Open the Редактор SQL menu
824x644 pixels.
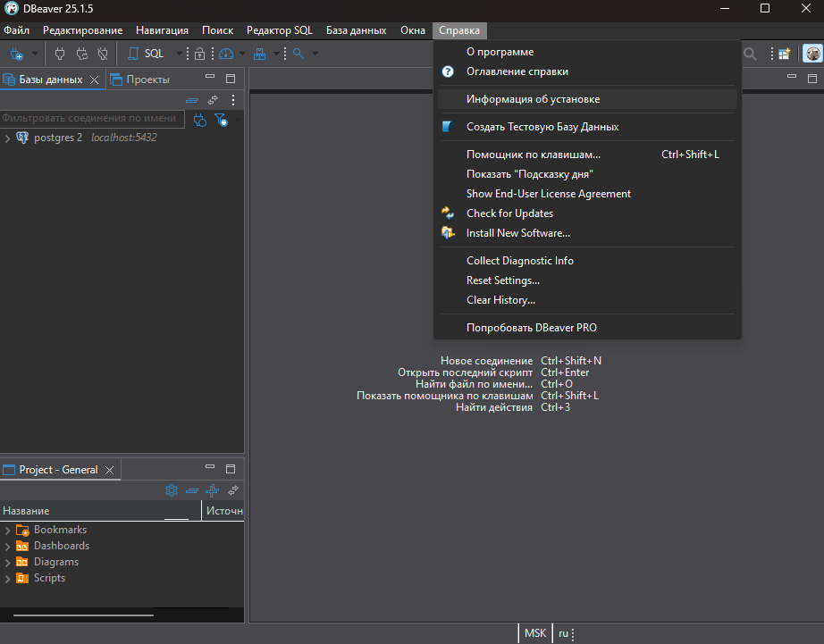pyautogui.click(x=280, y=30)
